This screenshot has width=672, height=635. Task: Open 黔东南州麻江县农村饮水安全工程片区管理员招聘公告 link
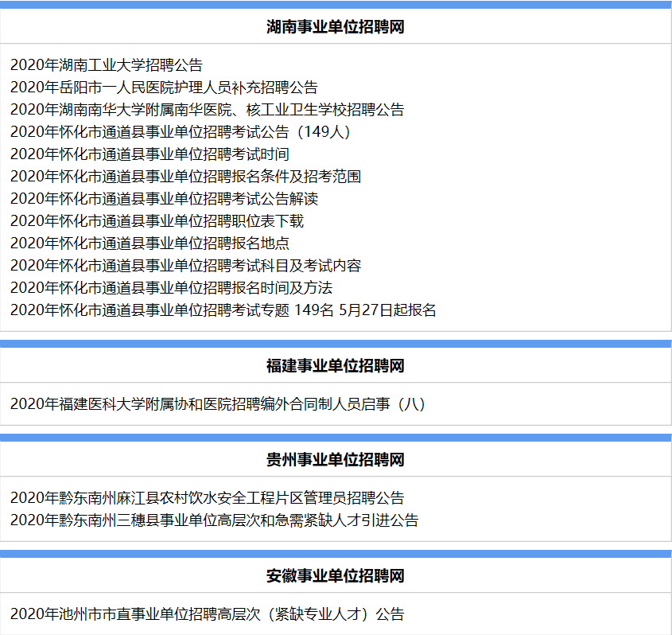(x=207, y=498)
